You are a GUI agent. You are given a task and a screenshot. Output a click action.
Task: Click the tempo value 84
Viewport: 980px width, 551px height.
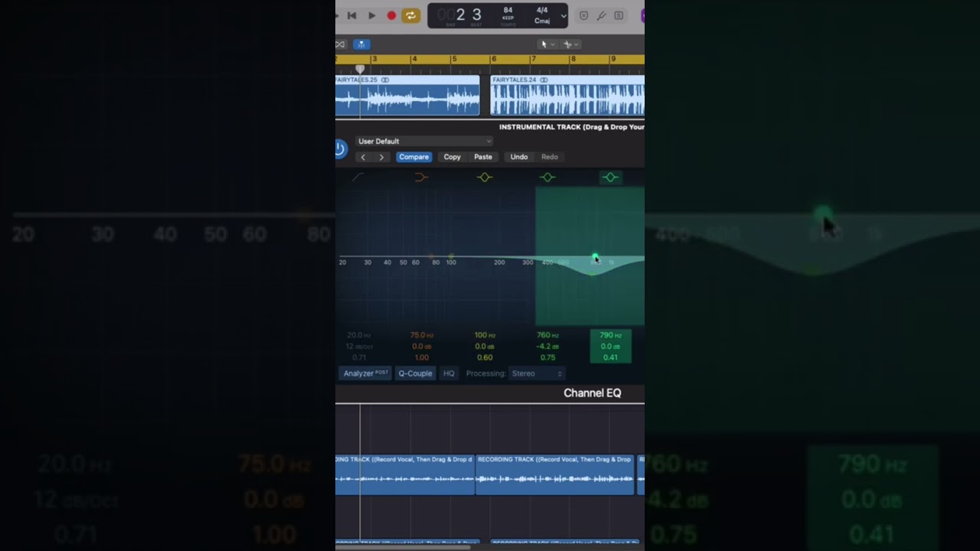(x=508, y=11)
